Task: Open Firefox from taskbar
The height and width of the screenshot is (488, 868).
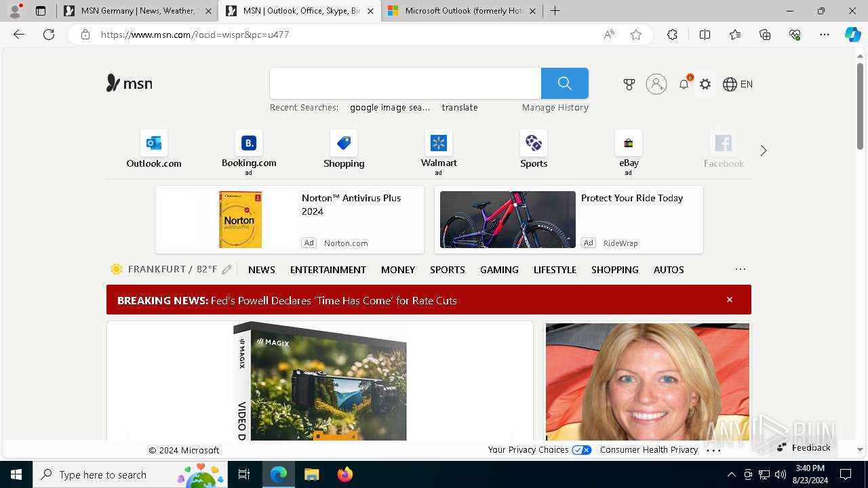Action: (x=345, y=474)
